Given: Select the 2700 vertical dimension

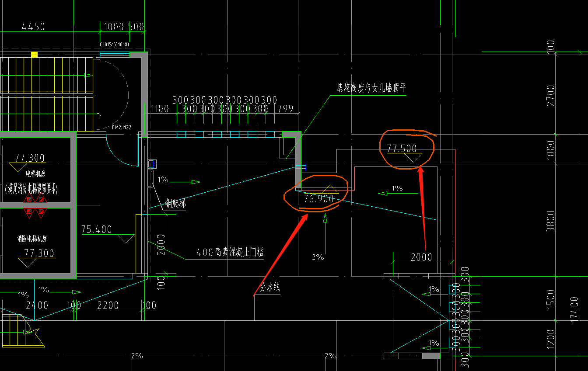Looking at the screenshot, I should pos(550,95).
